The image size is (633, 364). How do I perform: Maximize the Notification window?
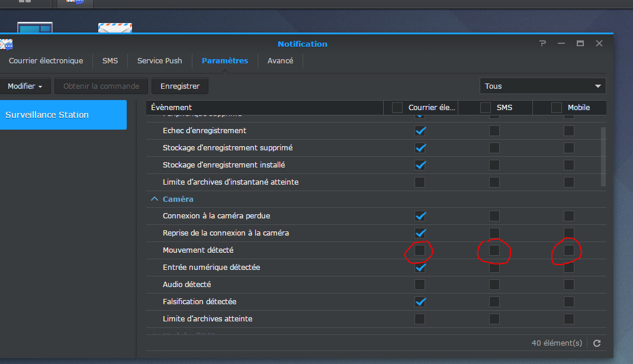tap(580, 44)
